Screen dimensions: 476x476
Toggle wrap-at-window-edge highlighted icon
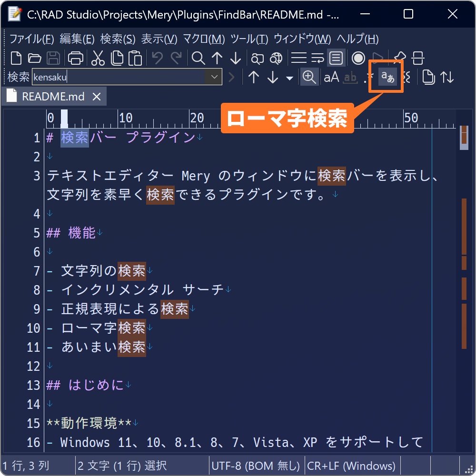click(336, 58)
